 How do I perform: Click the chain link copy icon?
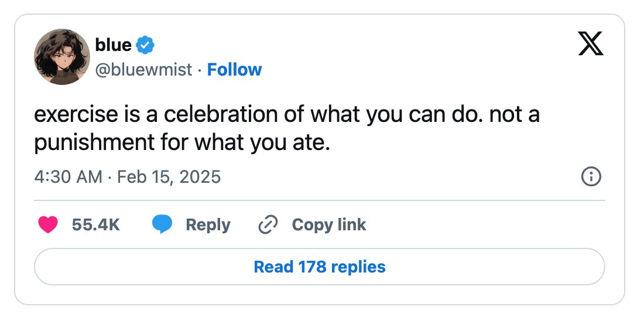268,224
